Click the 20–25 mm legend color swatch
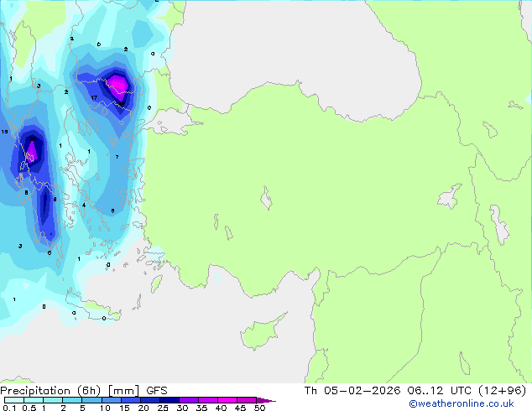This screenshot has width=532, height=411. (x=149, y=400)
